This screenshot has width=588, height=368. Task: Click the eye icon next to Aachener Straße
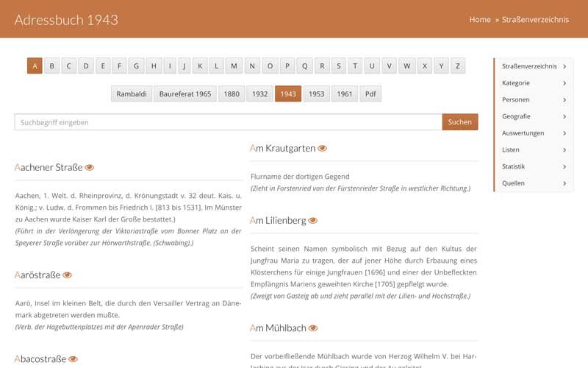90,168
